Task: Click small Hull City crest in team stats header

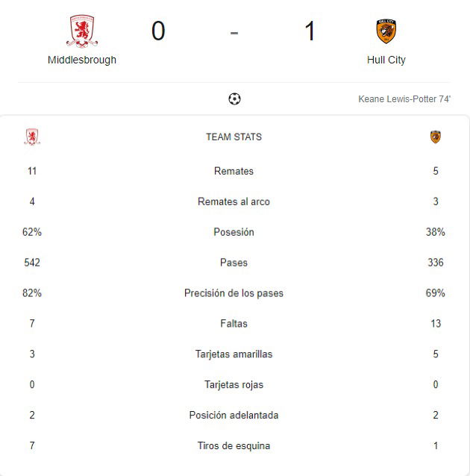Action: coord(436,137)
